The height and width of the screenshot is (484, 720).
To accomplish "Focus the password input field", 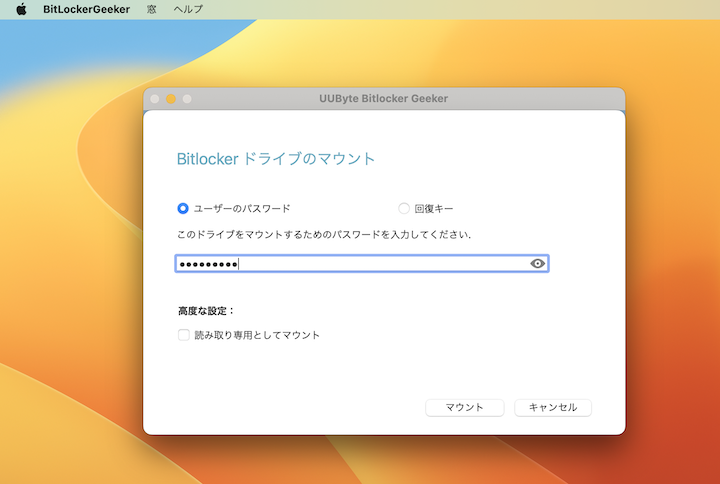I will click(x=362, y=264).
